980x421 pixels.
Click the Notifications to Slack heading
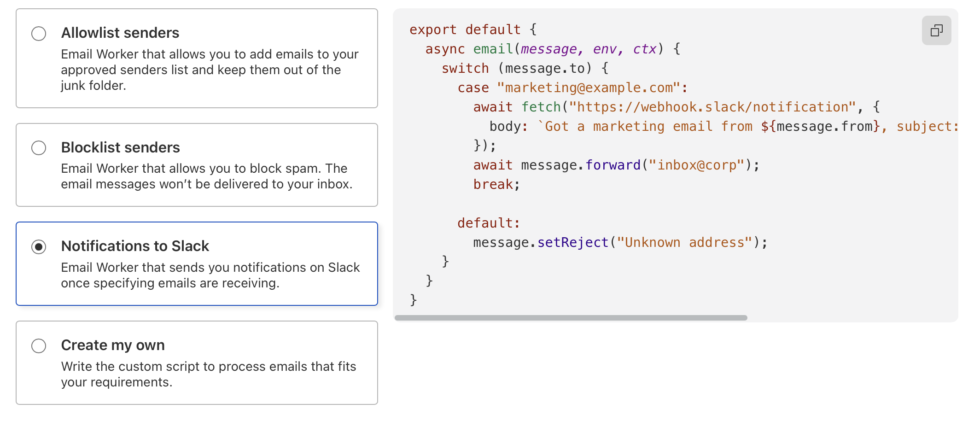coord(135,246)
